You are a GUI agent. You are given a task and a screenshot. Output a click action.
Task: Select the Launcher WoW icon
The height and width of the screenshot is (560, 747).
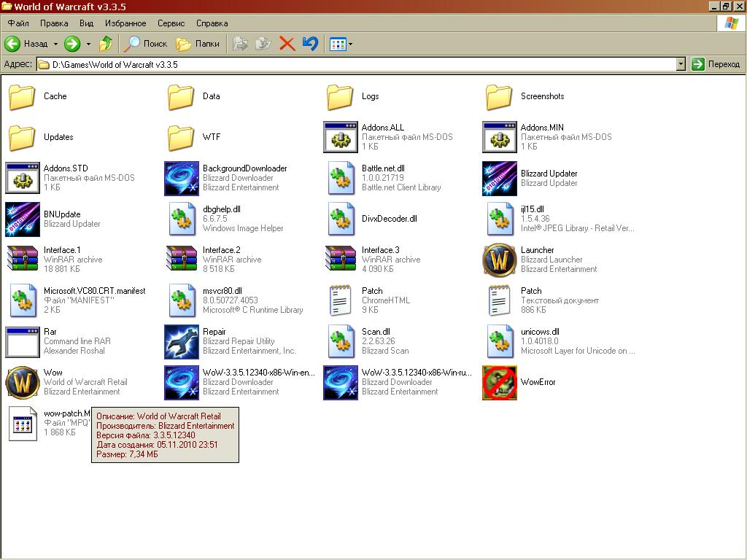500,260
